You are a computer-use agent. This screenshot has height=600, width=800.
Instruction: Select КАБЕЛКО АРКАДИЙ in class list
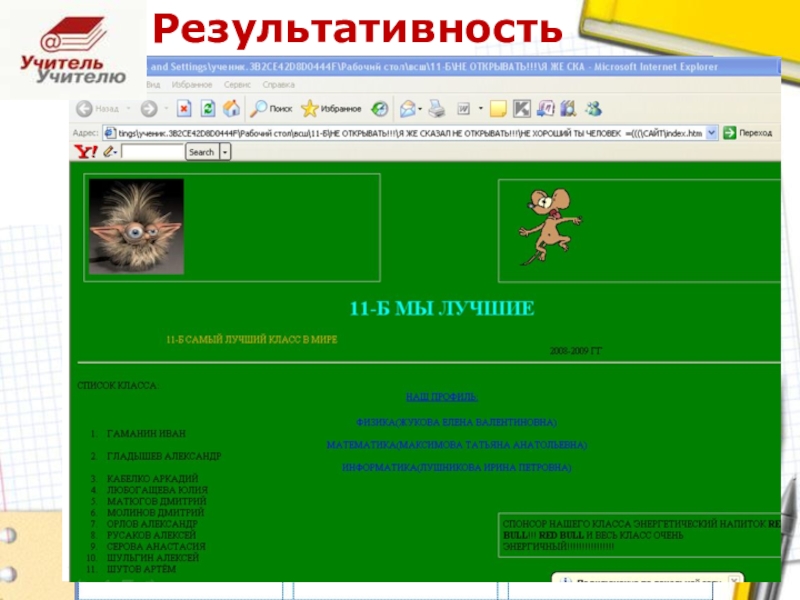(153, 479)
